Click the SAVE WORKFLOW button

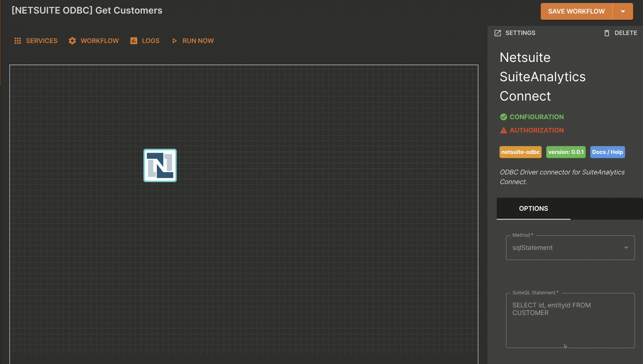pos(576,12)
